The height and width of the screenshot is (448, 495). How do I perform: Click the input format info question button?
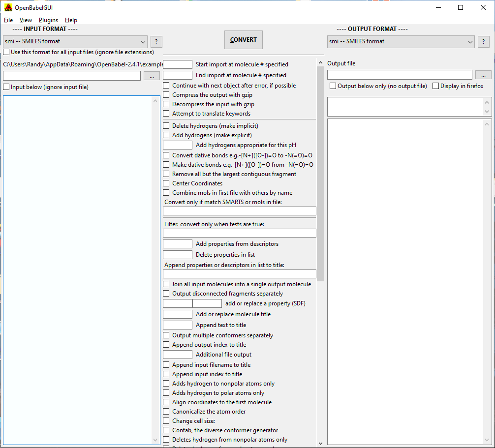coord(156,42)
